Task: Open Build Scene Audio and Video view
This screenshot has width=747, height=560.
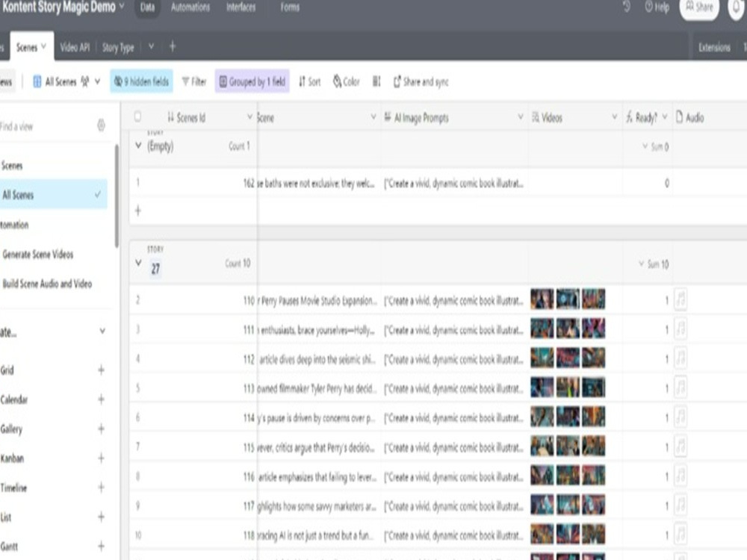Action: pos(47,284)
